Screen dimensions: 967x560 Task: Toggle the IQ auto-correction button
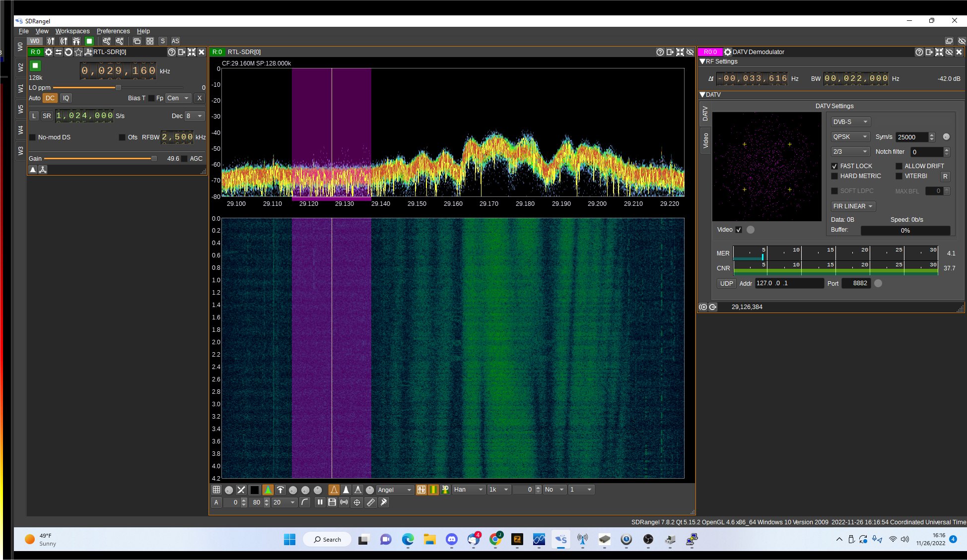(66, 98)
